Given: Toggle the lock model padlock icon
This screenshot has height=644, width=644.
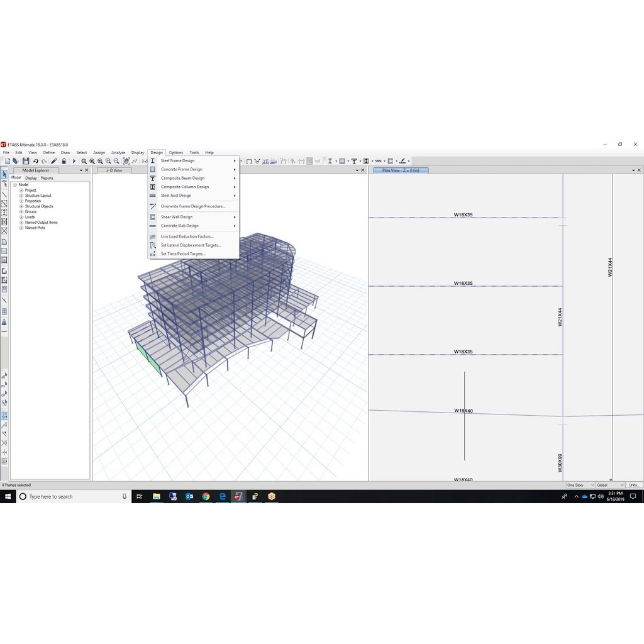Looking at the screenshot, I should point(64,161).
